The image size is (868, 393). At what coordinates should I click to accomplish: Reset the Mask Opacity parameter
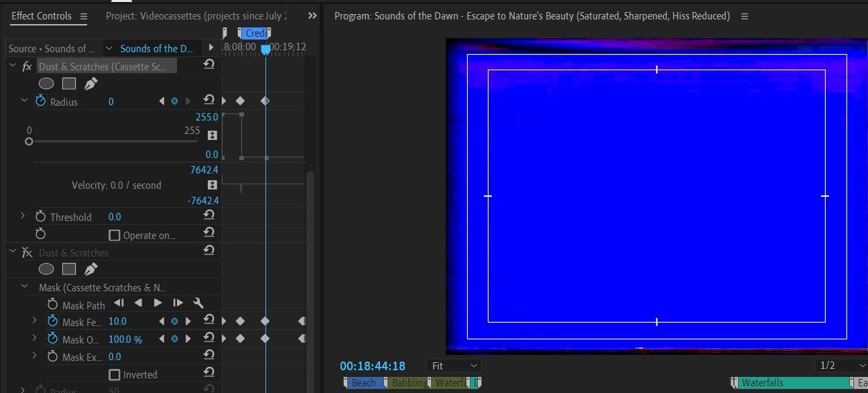[x=209, y=338]
